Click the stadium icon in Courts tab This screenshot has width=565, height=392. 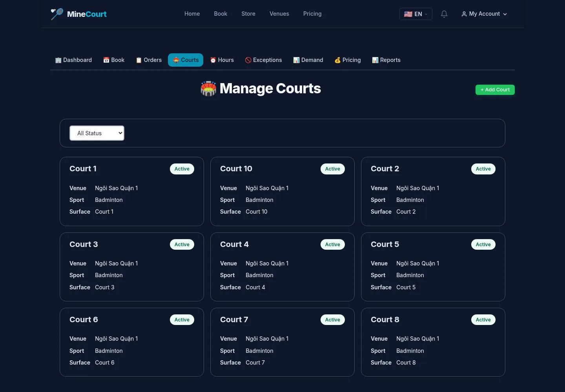pos(176,60)
